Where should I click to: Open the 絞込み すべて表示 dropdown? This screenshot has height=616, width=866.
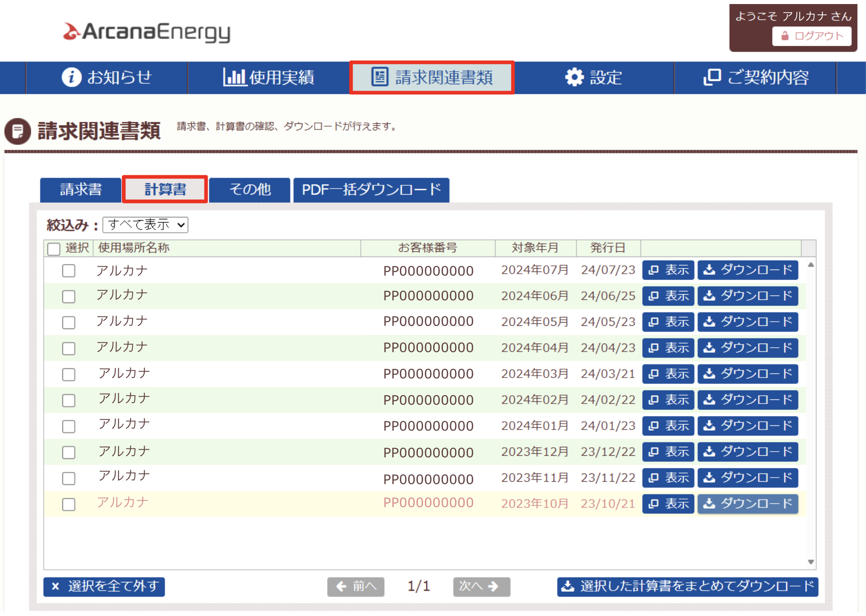(x=145, y=225)
